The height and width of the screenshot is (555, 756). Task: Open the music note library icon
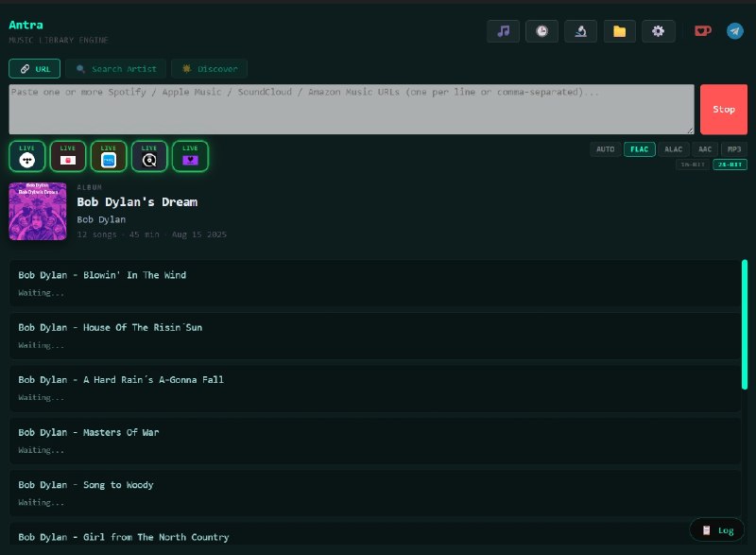503,31
